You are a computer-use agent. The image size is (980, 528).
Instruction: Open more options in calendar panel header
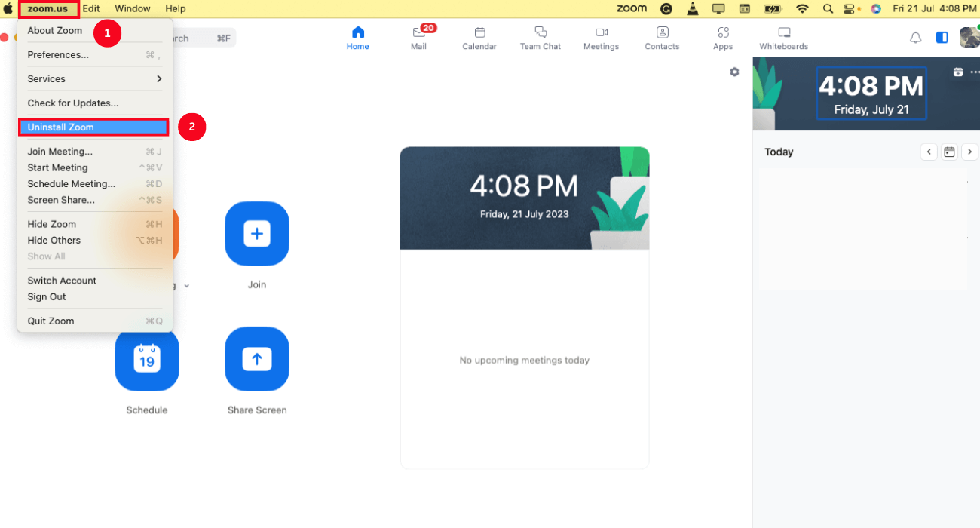point(975,72)
